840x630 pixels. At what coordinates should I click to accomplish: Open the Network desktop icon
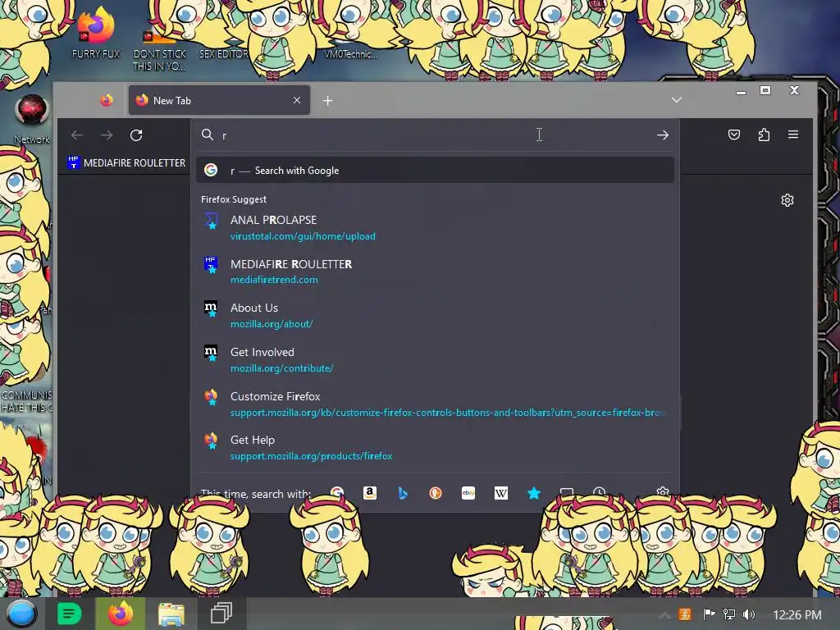(32, 119)
